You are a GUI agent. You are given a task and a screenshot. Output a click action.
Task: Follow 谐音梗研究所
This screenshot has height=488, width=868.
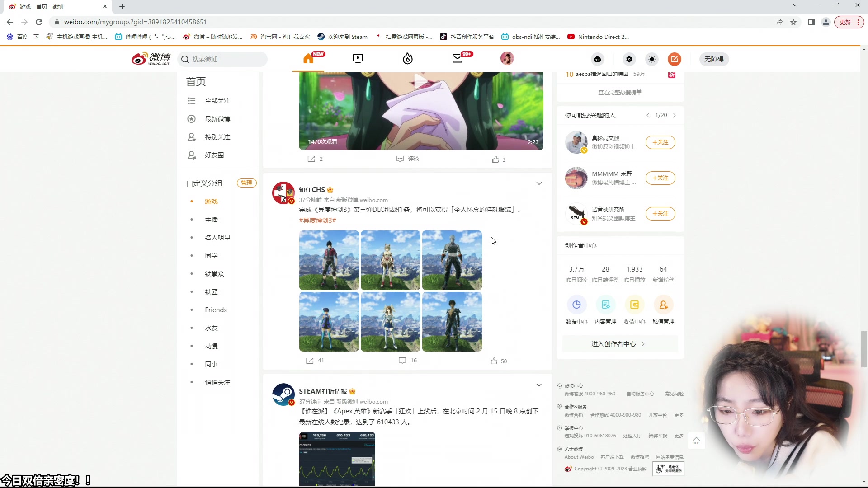[x=660, y=214]
